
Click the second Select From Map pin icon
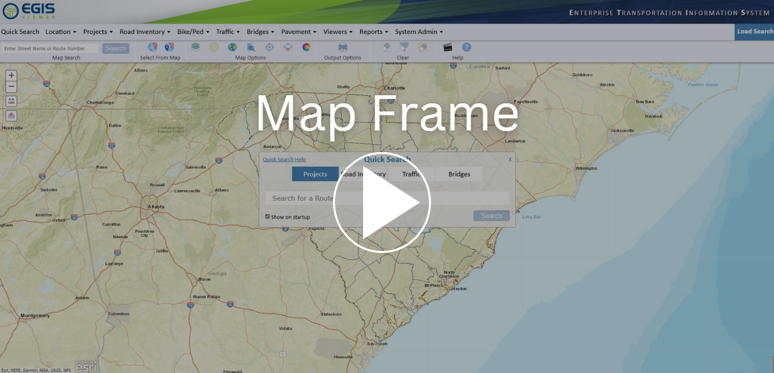[x=169, y=47]
